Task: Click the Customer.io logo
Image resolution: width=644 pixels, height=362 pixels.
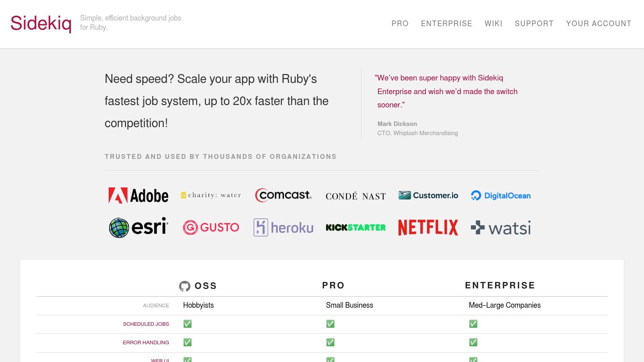Action: [x=428, y=195]
